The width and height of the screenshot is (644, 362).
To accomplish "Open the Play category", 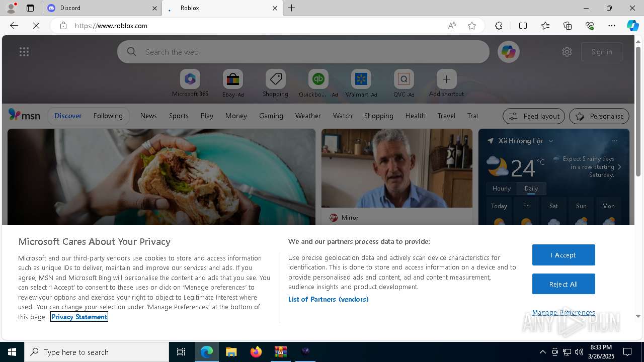I will [x=207, y=116].
